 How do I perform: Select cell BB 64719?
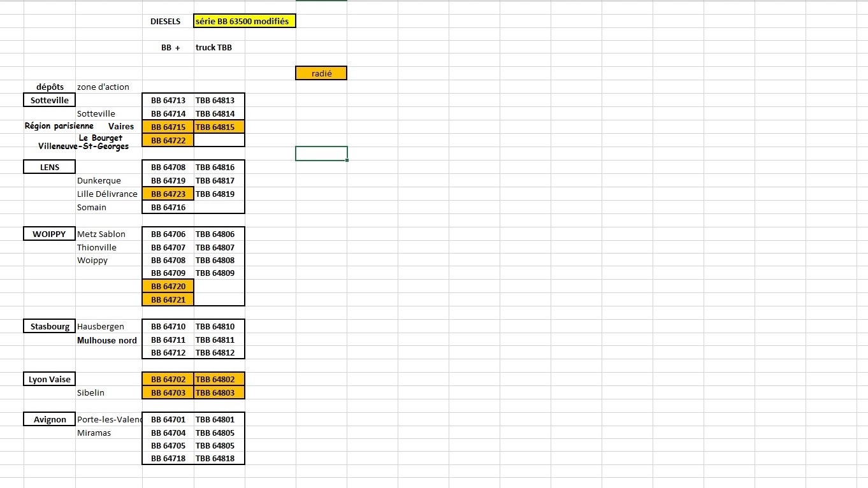pos(168,180)
